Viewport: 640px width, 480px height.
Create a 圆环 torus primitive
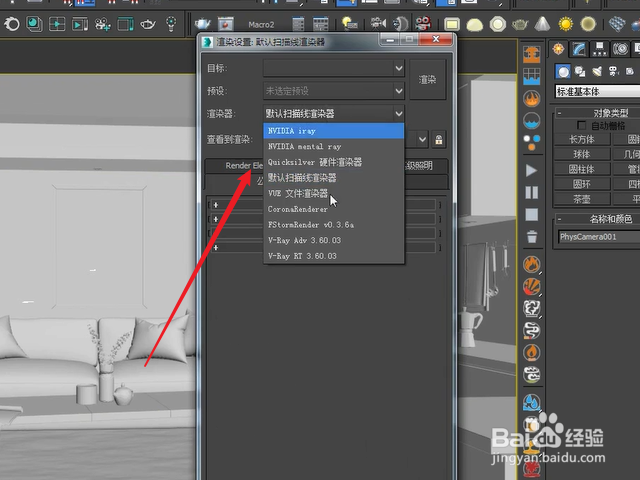point(582,184)
